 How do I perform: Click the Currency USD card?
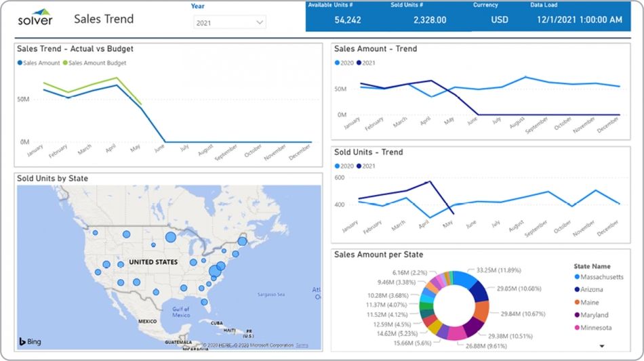pos(500,20)
